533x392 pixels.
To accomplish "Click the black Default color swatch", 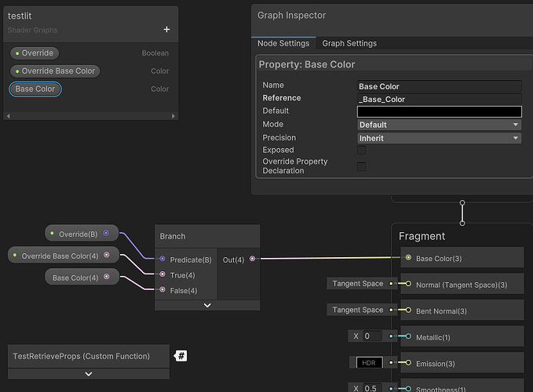I will click(439, 111).
